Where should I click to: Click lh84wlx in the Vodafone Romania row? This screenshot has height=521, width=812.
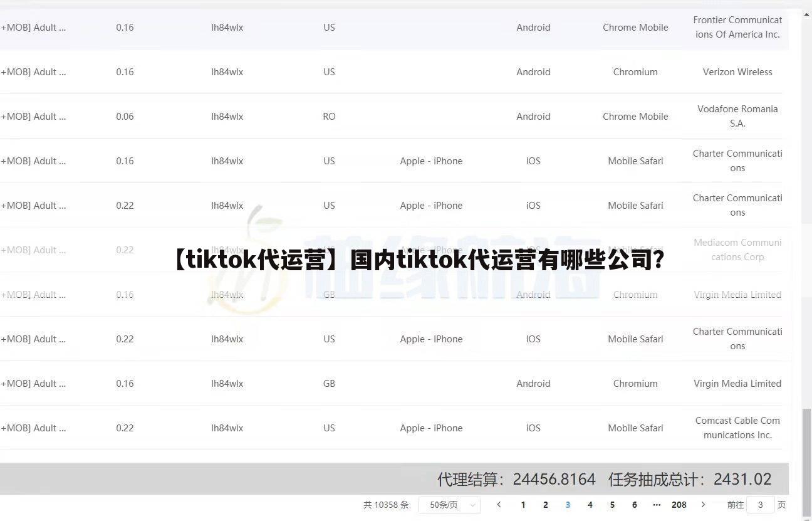(227, 116)
